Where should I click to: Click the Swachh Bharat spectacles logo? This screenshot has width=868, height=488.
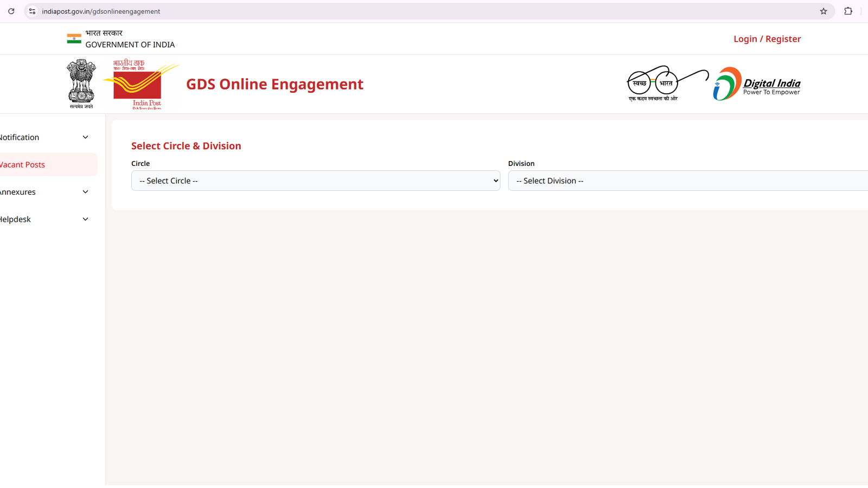coord(667,84)
